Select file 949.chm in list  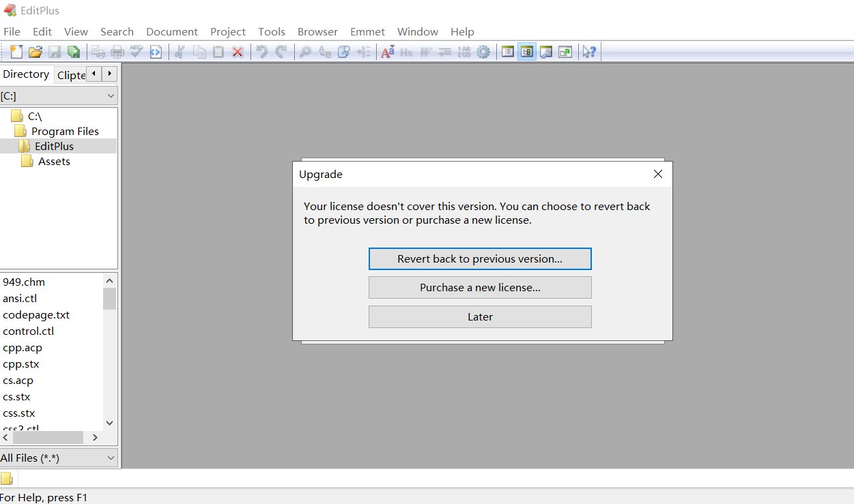pos(25,282)
